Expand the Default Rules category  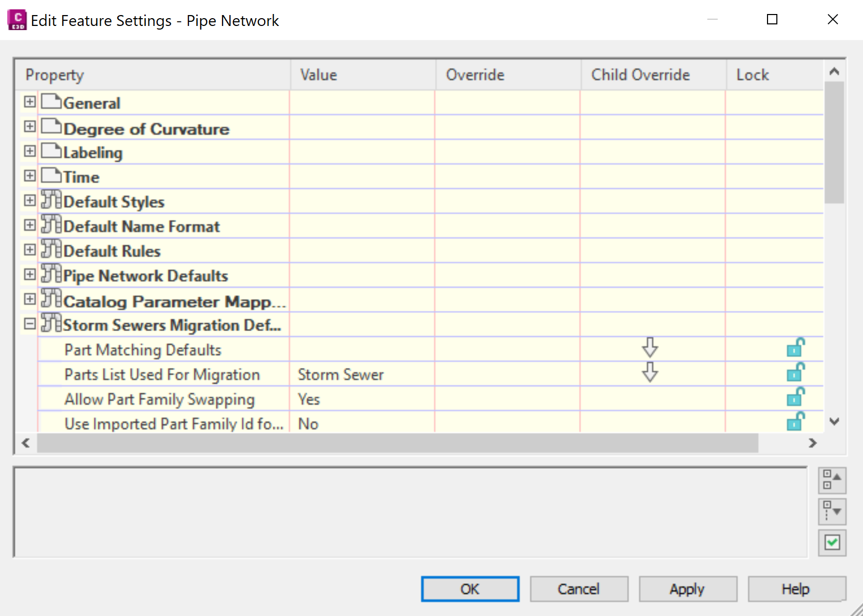click(x=30, y=250)
